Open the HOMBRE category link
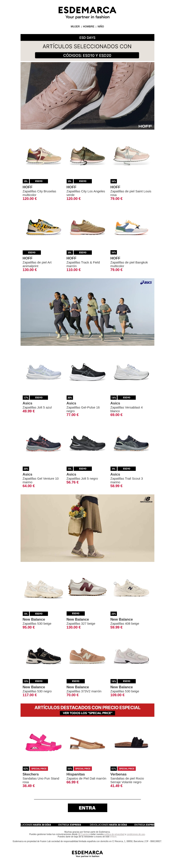Screen dimensions: 173x868 (x=88, y=26)
